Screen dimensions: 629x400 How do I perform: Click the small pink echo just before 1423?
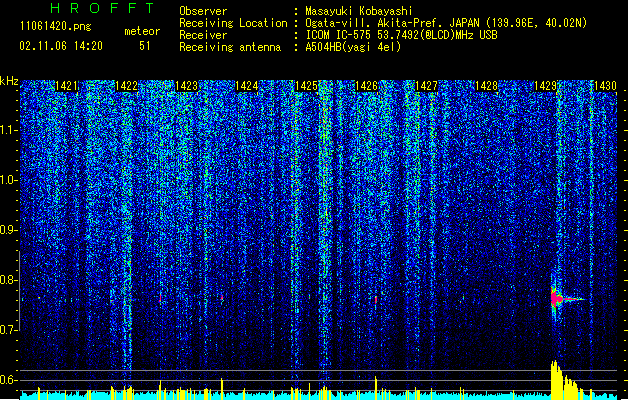pos(160,298)
